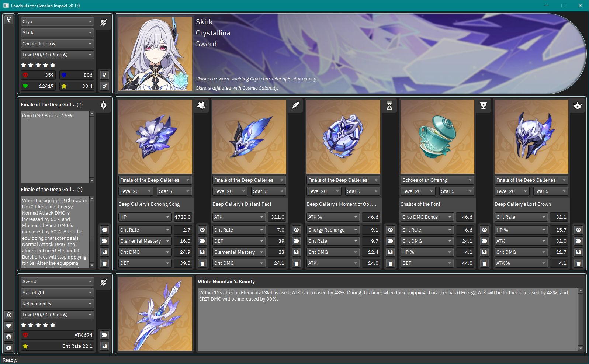The height and width of the screenshot is (364, 589).
Task: Open the Energy Recharge substat dropdown
Action: click(x=333, y=230)
